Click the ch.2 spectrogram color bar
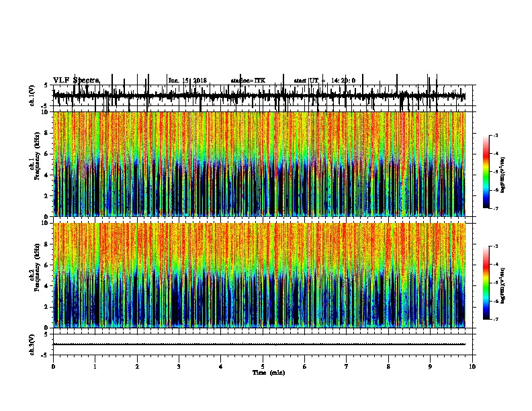 [486, 283]
